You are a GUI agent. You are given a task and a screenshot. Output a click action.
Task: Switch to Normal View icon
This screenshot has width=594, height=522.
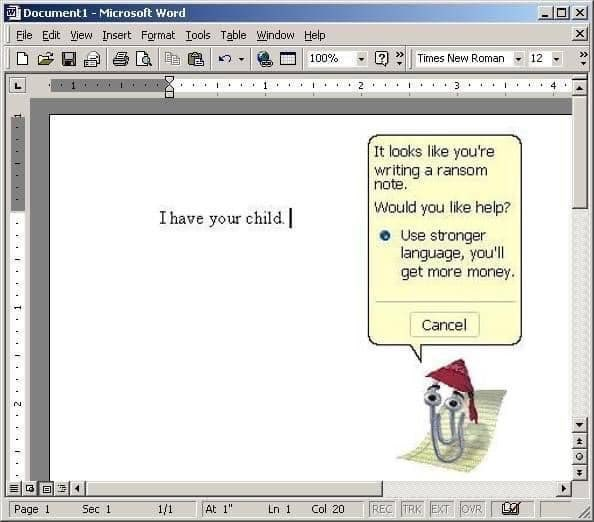click(14, 489)
